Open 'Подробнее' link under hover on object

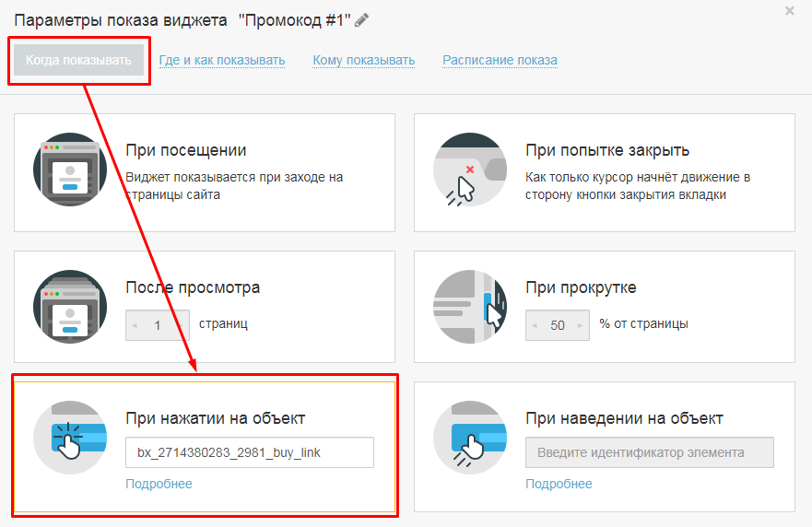[559, 484]
